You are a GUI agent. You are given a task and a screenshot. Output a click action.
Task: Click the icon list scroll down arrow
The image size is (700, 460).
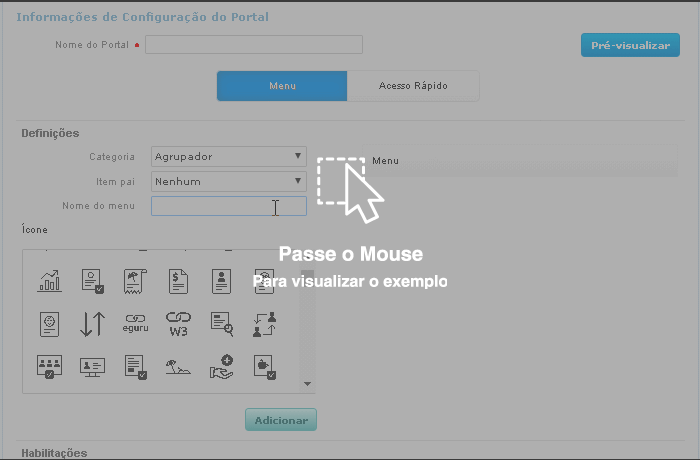(x=308, y=384)
